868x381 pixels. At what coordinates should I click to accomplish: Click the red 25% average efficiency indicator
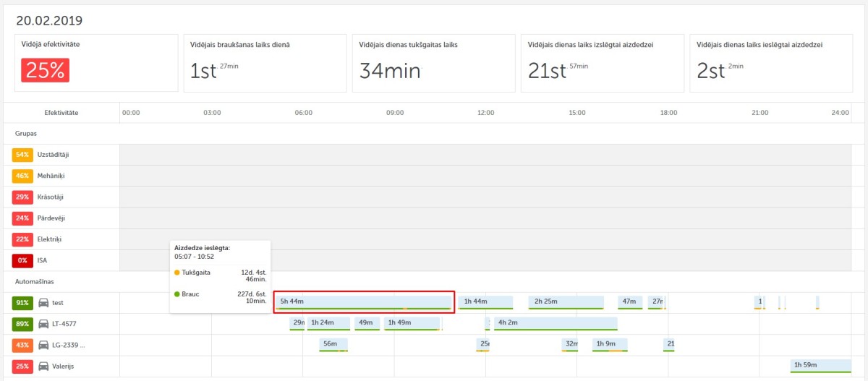click(45, 70)
